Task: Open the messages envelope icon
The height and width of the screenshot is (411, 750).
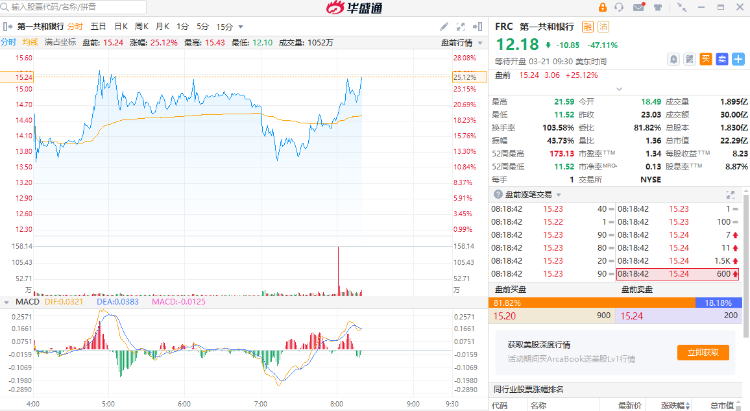Action: (639, 7)
